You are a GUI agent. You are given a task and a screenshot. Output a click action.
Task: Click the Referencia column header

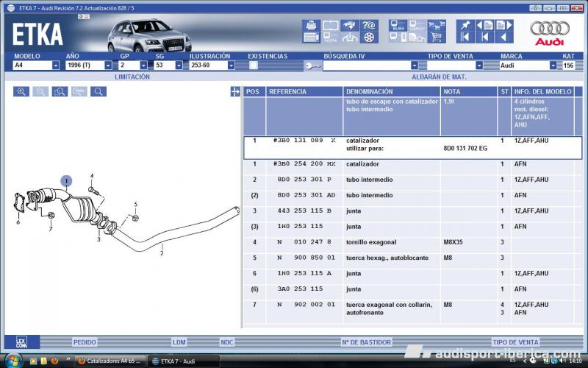coord(304,91)
